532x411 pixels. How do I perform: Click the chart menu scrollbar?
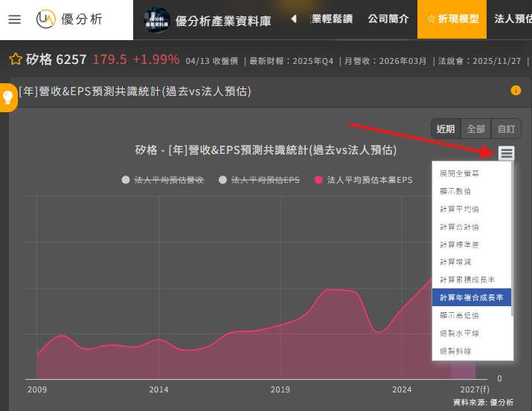pos(510,238)
